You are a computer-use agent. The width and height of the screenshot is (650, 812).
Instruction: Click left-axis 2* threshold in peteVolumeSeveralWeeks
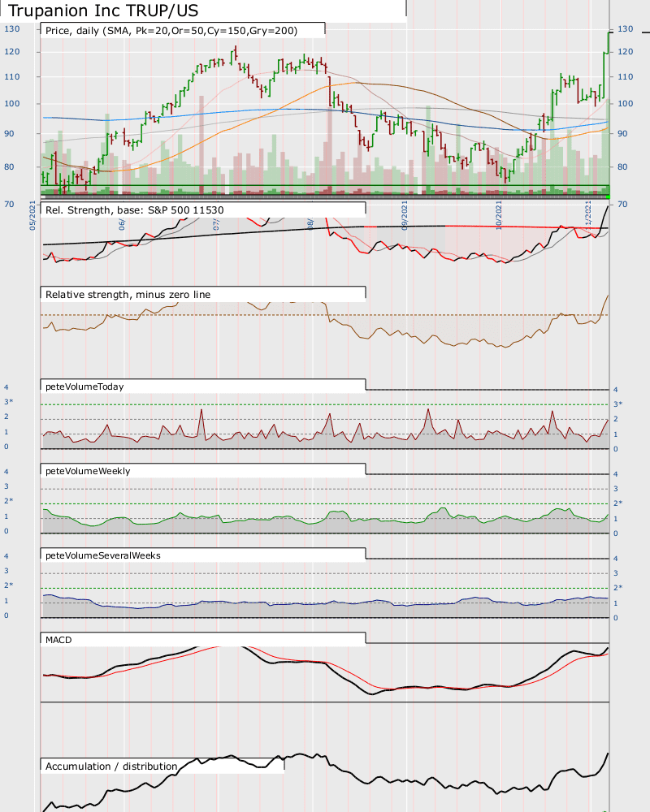tap(9, 585)
